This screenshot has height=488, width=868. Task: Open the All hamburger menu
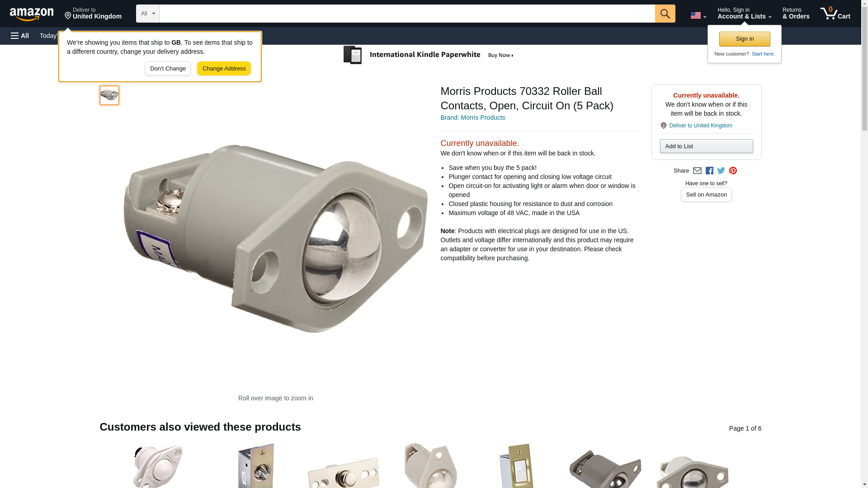tap(20, 36)
